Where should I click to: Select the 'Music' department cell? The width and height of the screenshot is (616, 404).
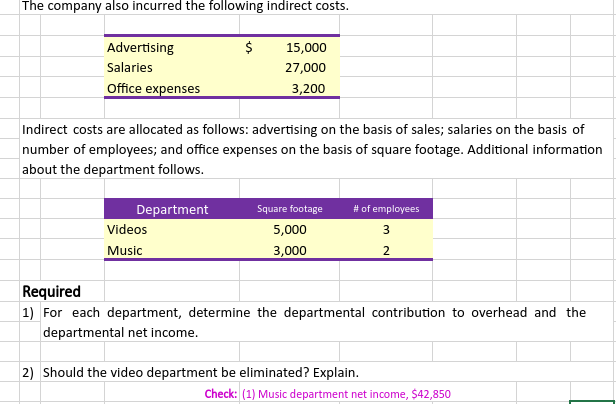tap(172, 250)
